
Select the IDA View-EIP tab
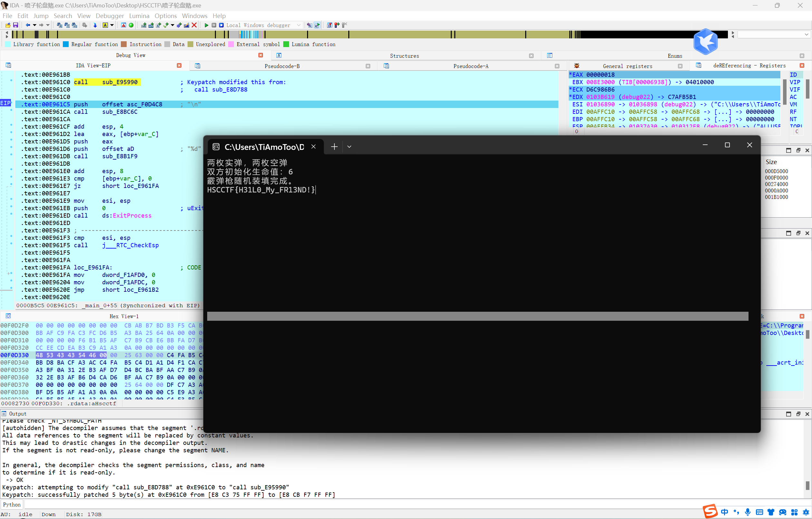point(93,65)
